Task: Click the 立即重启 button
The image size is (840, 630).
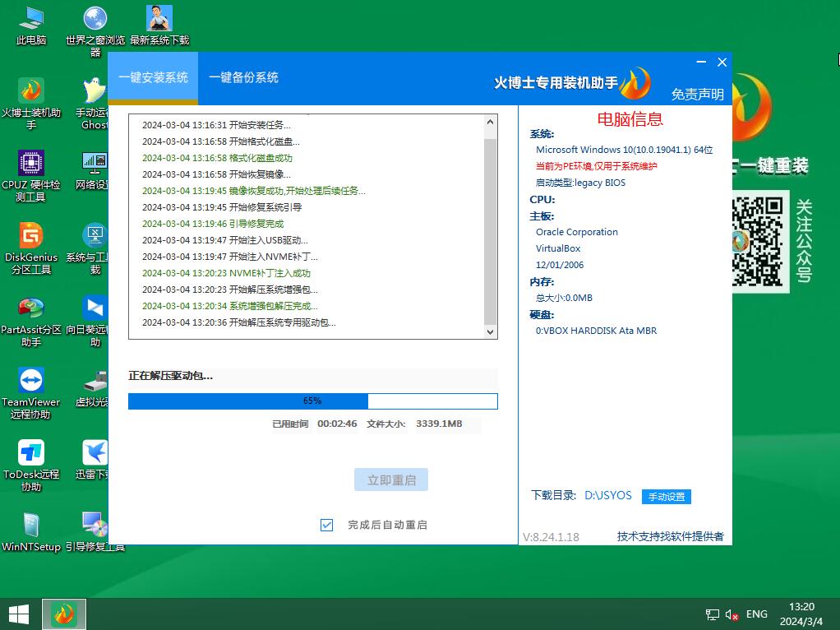Action: (x=391, y=479)
